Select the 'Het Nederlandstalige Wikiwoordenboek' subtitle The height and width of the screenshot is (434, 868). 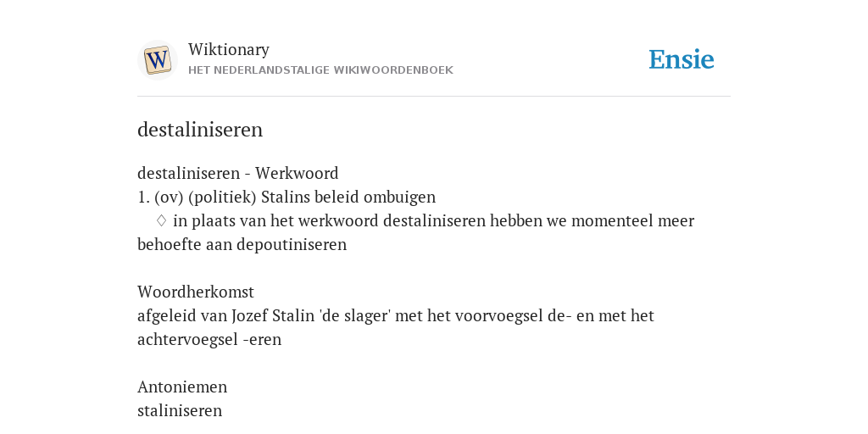tap(320, 70)
